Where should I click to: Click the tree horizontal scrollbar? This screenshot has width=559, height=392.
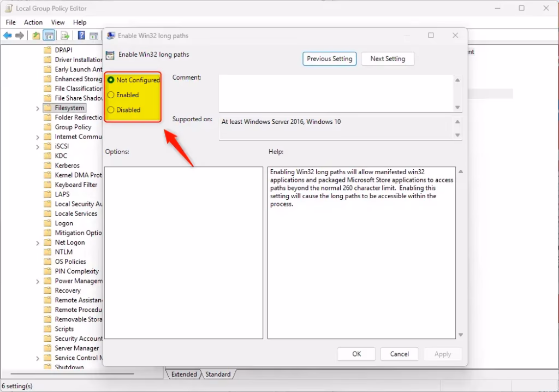pyautogui.click(x=72, y=374)
